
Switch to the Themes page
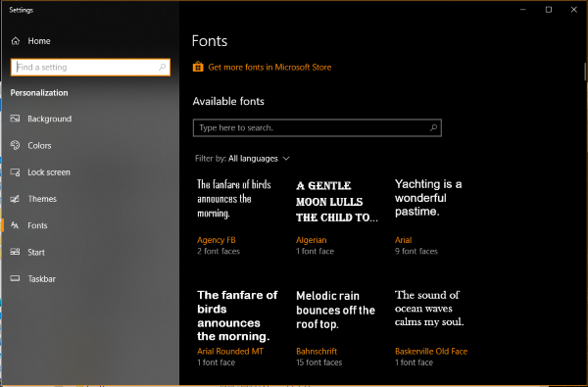[x=90, y=199]
